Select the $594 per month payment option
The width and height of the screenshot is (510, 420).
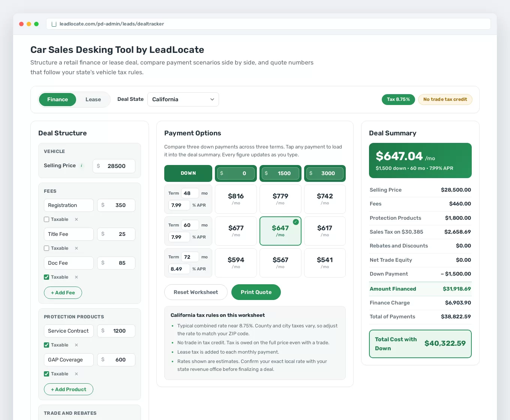pos(236,263)
